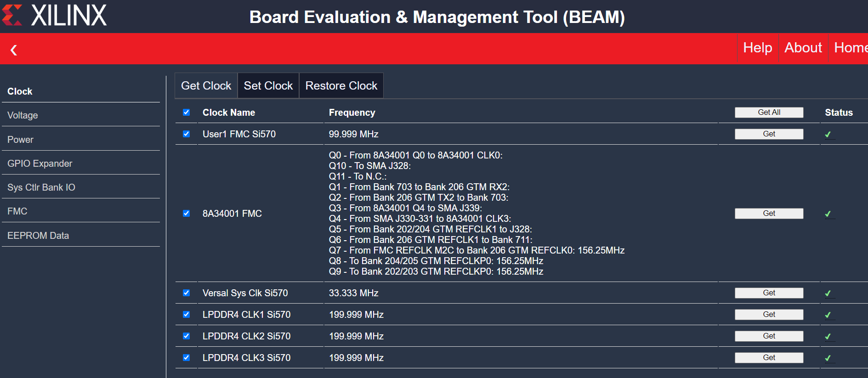Toggle the Versal Sys Clk Si570 checkbox
The image size is (868, 378).
[x=186, y=293]
